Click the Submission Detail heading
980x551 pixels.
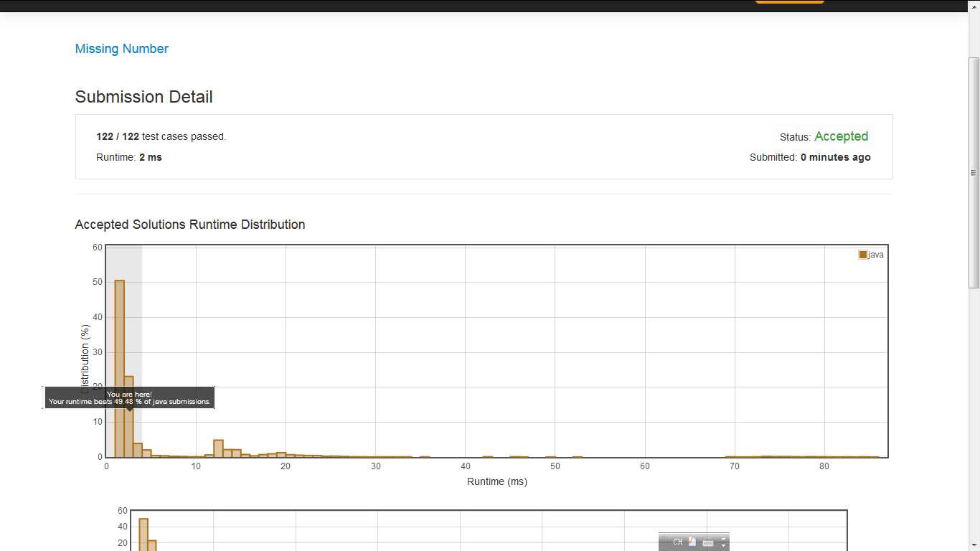pyautogui.click(x=143, y=97)
